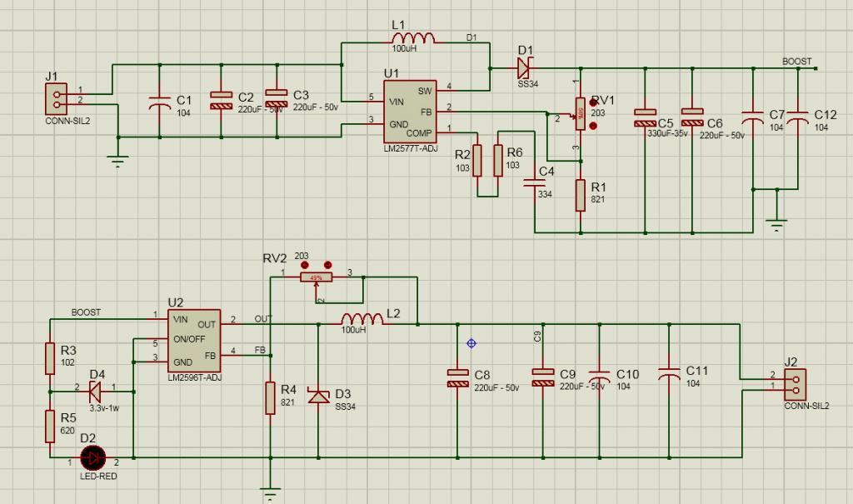This screenshot has height=504, width=853.
Task: Select the U1 LM2577T-ADJ chip body
Action: pos(410,112)
